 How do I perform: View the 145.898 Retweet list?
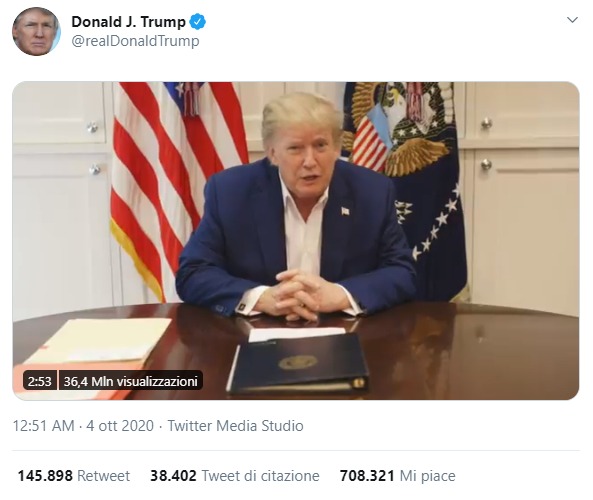pos(74,475)
